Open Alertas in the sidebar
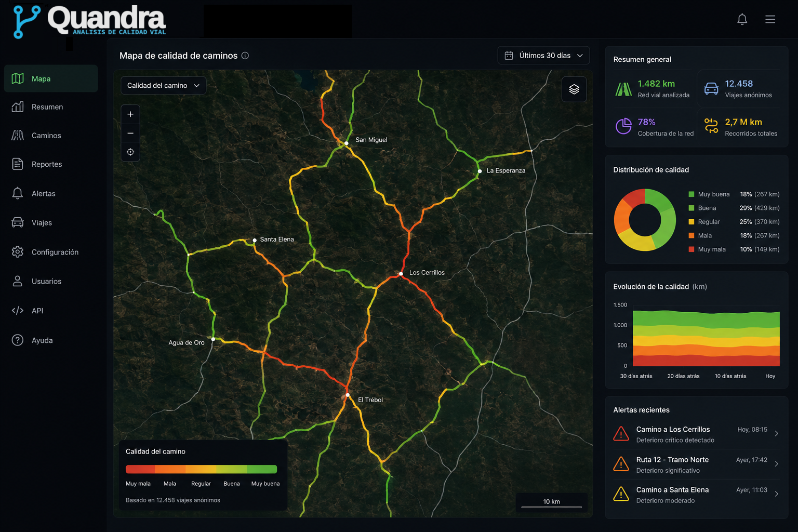 pyautogui.click(x=51, y=193)
